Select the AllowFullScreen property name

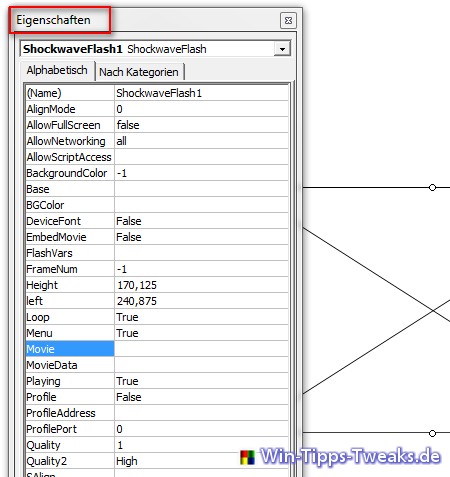tap(70, 125)
